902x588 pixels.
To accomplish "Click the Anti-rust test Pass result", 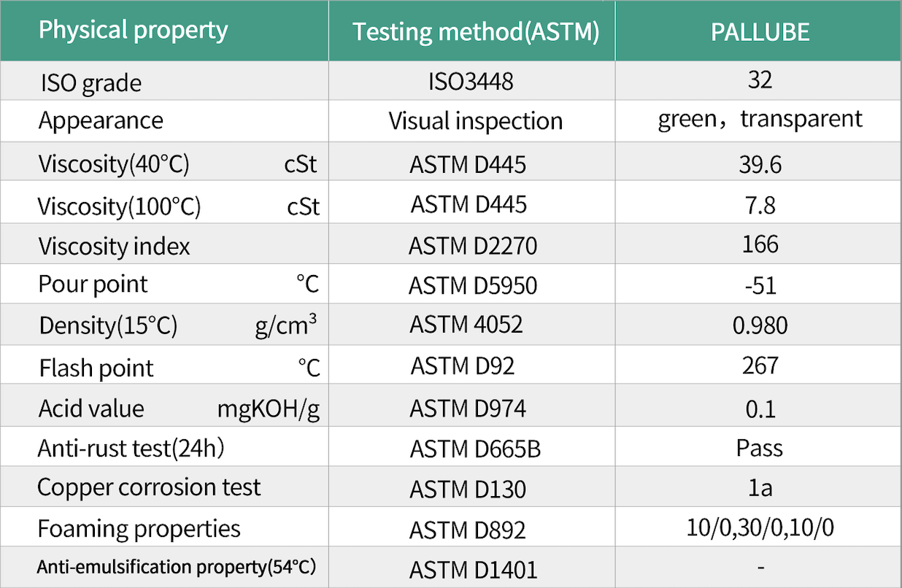I will point(760,447).
